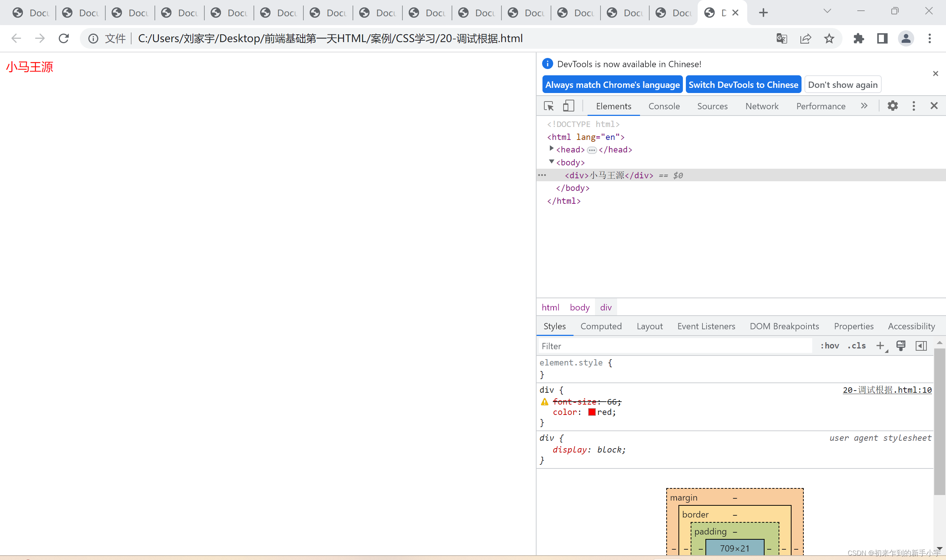The height and width of the screenshot is (560, 946).
Task: Open more DevTools panels chevron
Action: (x=864, y=106)
